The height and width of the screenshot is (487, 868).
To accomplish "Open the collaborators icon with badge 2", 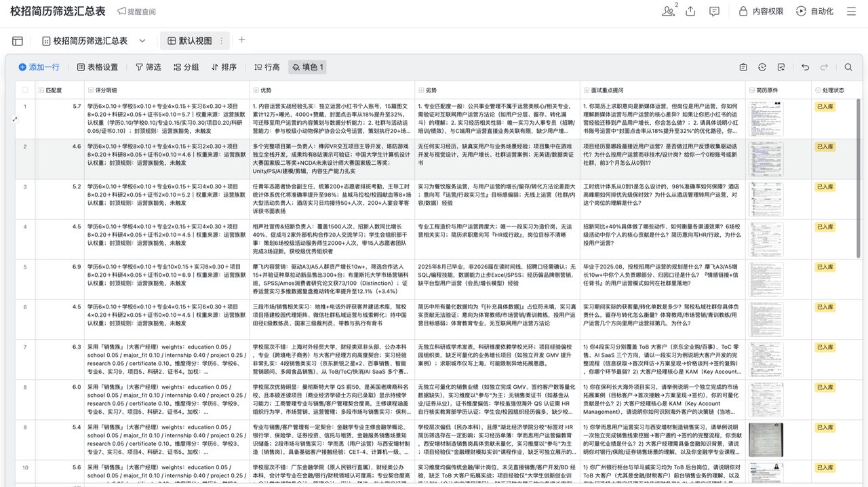I will 669,11.
